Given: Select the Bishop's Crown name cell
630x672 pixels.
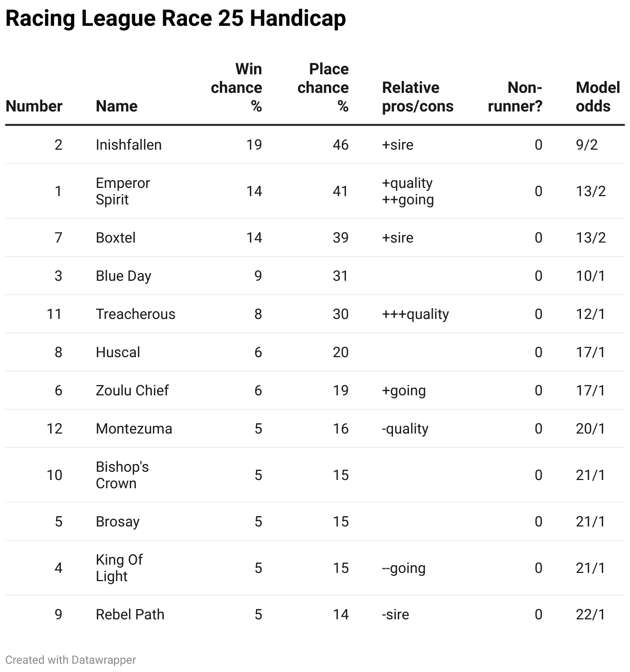Looking at the screenshot, I should pos(122,475).
